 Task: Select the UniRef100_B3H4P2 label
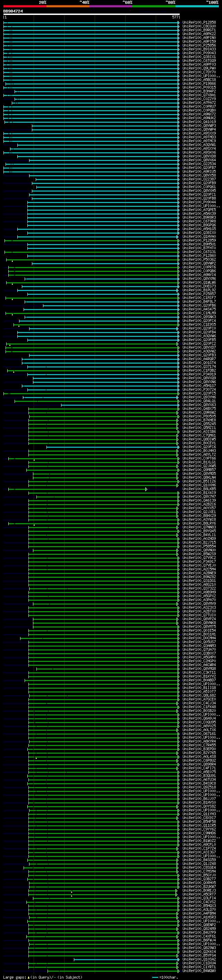[199, 91]
